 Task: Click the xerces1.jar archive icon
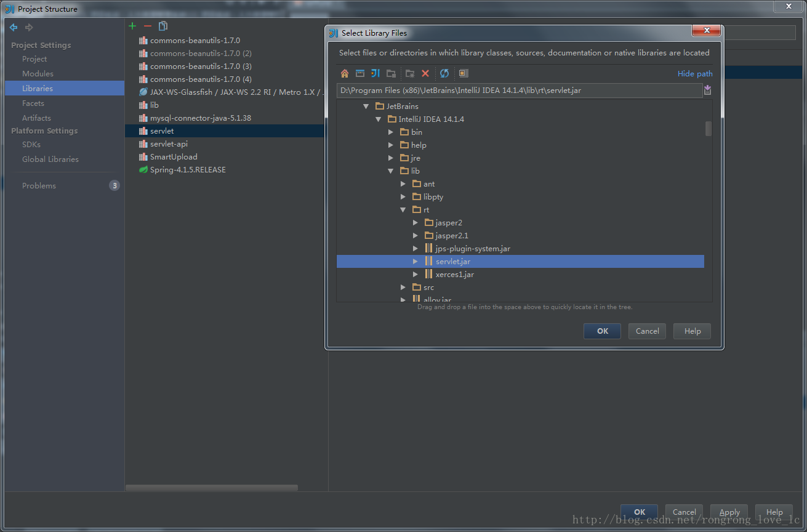[429, 275]
